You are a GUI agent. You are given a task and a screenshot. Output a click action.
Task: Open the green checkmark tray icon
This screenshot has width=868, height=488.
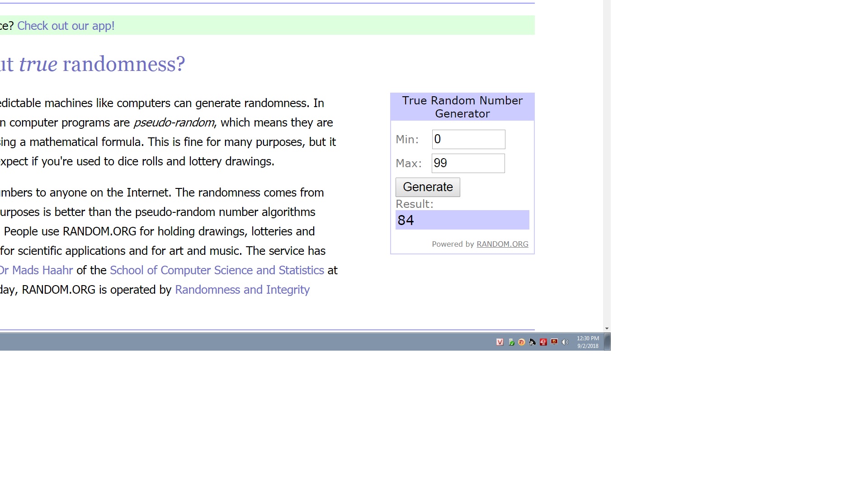tap(511, 342)
